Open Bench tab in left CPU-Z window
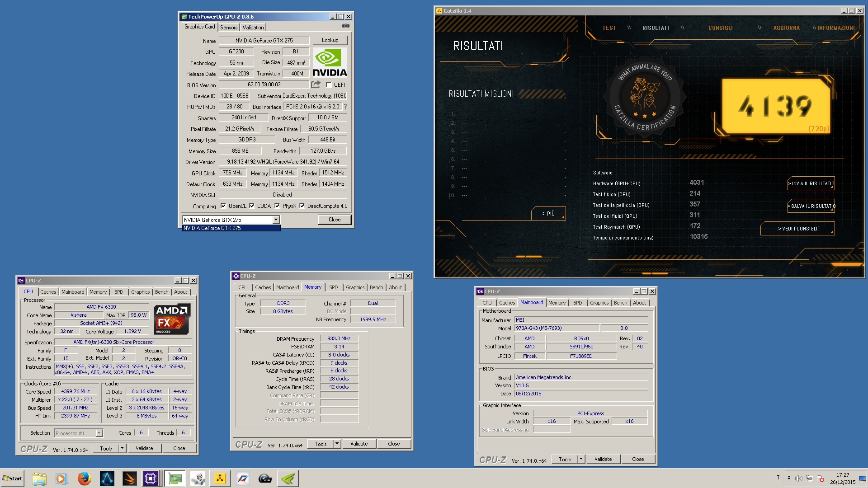The height and width of the screenshot is (488, 868). pyautogui.click(x=162, y=292)
